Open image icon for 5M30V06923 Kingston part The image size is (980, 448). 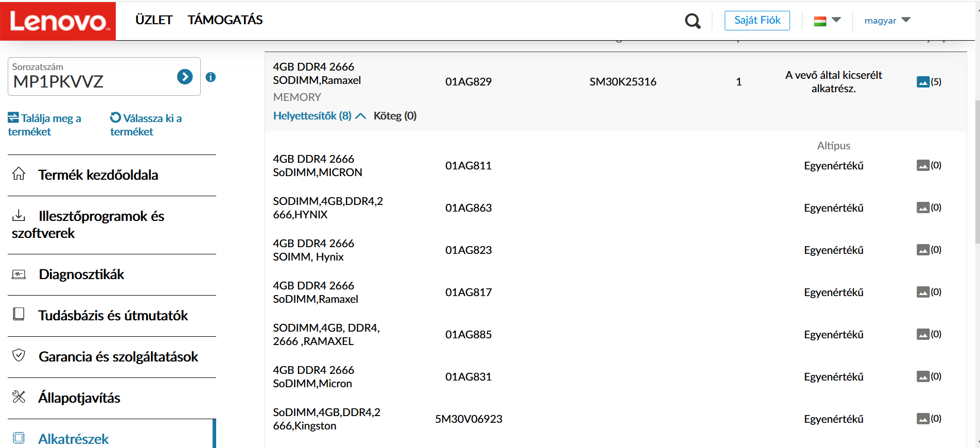(x=929, y=419)
